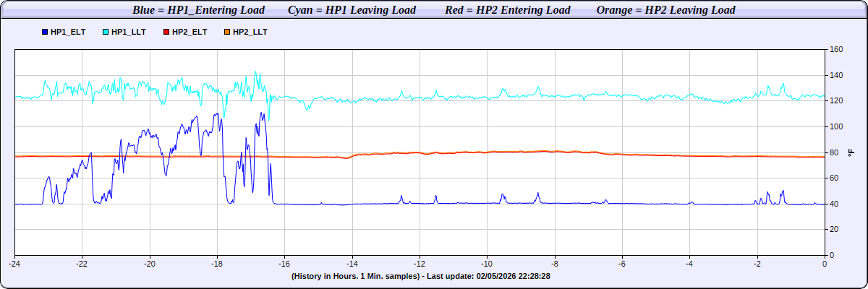Click the 'Cyan = HP1 Leaving Load' title text
868x289 pixels.
tap(352, 10)
